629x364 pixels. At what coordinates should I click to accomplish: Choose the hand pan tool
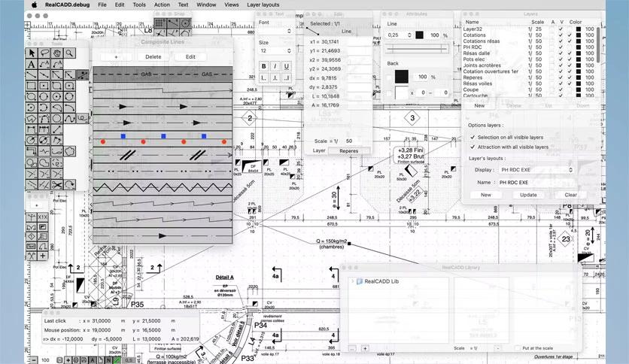click(x=57, y=53)
